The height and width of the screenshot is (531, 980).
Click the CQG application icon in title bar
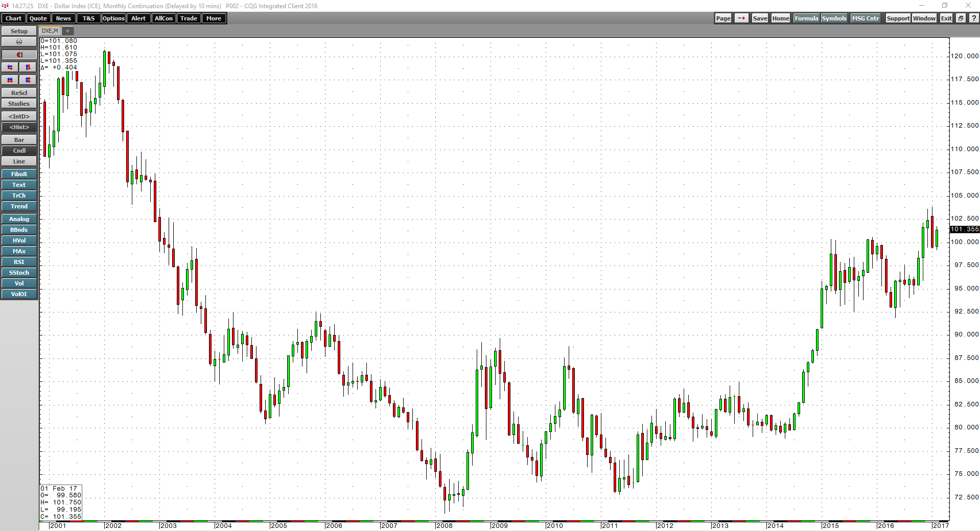tap(5, 6)
